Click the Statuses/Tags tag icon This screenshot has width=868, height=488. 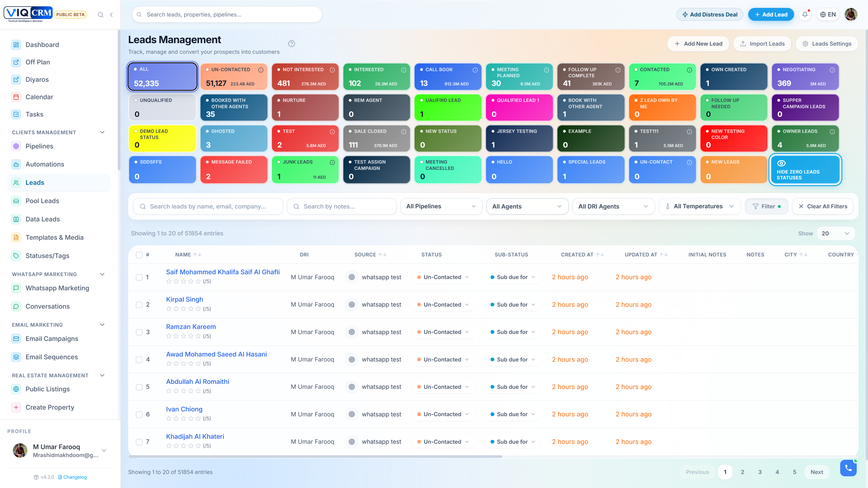16,256
